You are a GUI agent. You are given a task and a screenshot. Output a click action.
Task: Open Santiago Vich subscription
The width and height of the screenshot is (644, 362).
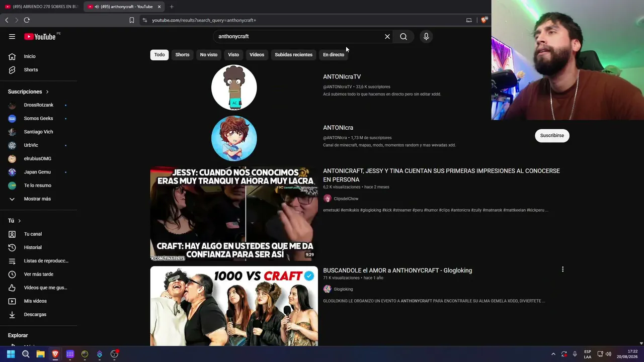(39, 132)
